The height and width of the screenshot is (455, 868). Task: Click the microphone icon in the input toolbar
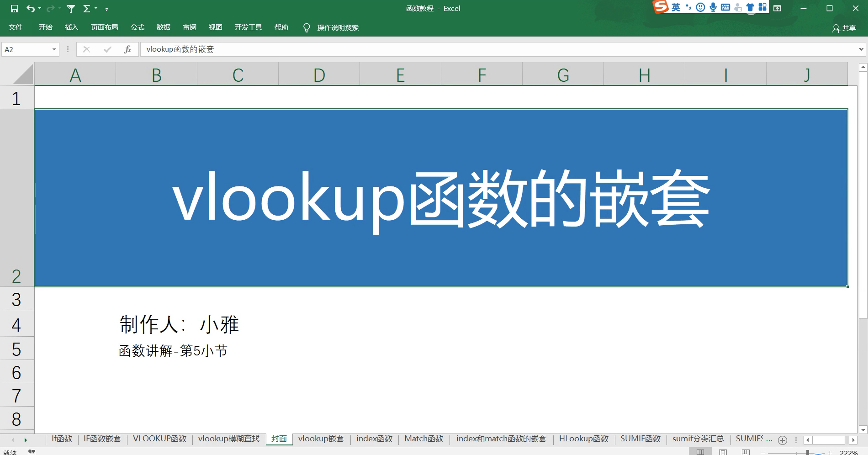713,7
